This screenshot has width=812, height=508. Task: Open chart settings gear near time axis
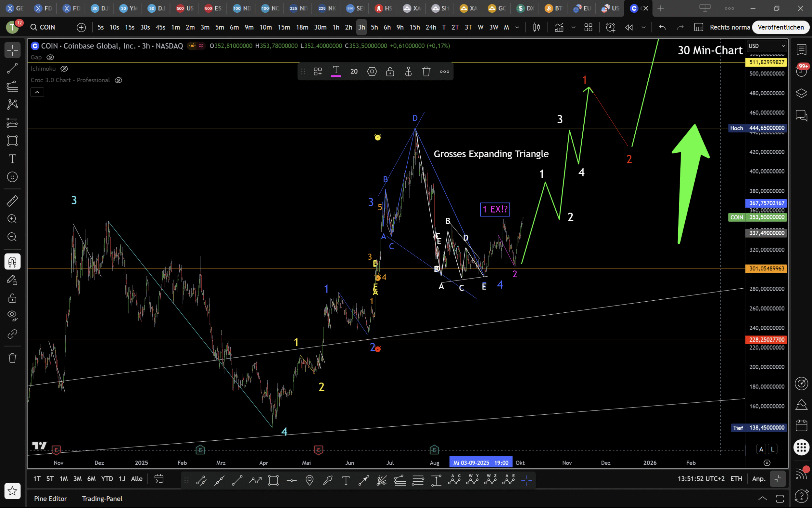[767, 463]
